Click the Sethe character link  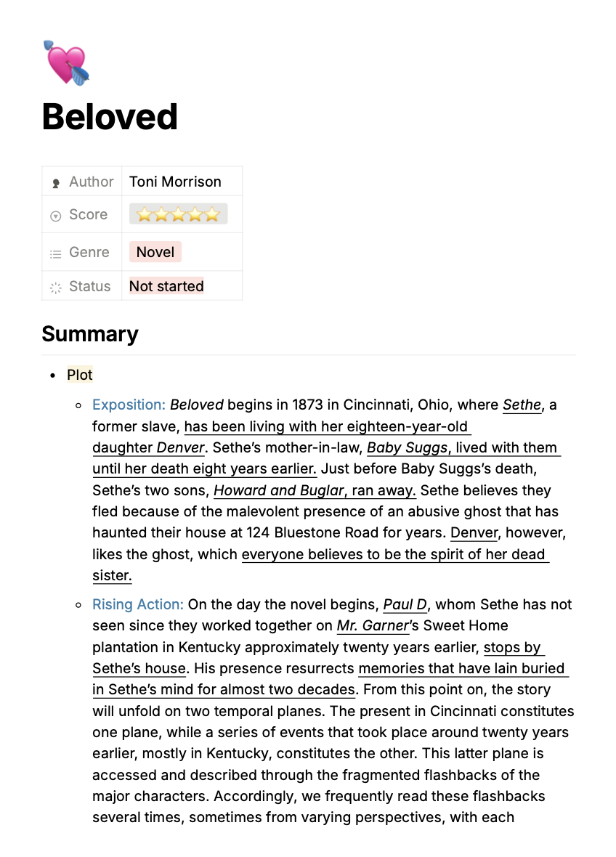coord(522,405)
